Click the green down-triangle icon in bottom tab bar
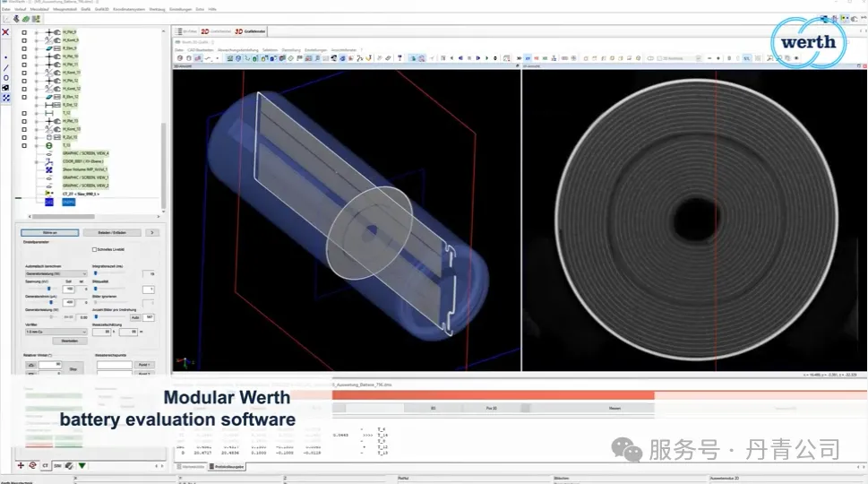Viewport: 868px width, 484px height. 82,465
